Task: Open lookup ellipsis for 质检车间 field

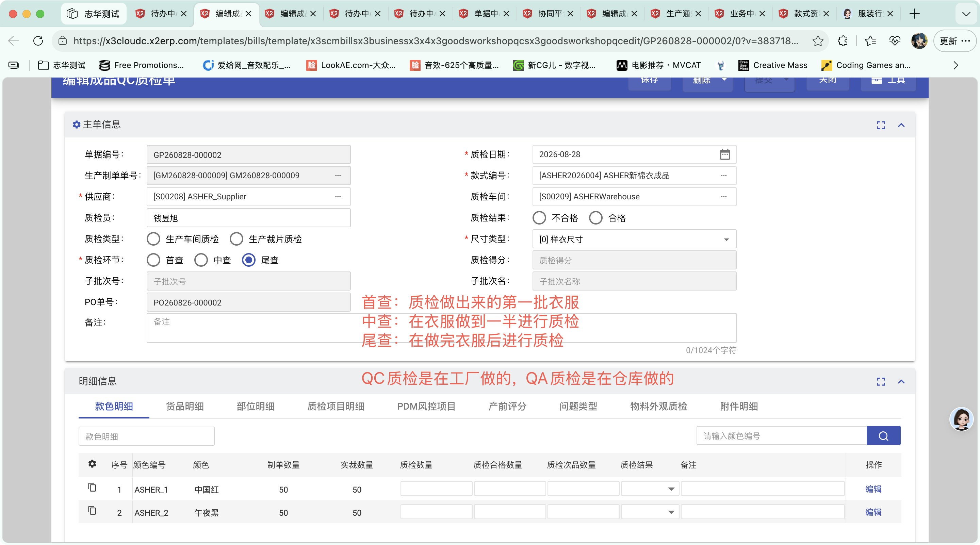Action: click(x=723, y=197)
